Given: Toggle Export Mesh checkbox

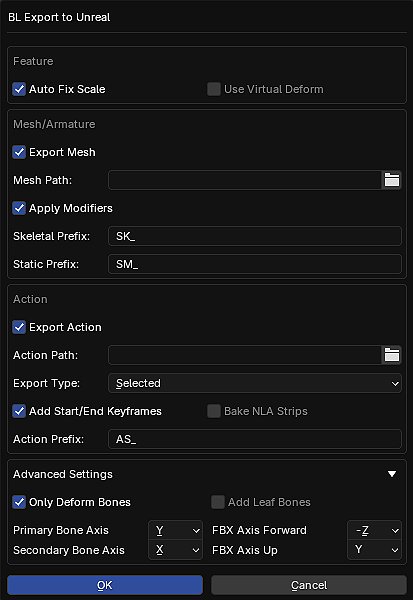Looking at the screenshot, I should [19, 152].
